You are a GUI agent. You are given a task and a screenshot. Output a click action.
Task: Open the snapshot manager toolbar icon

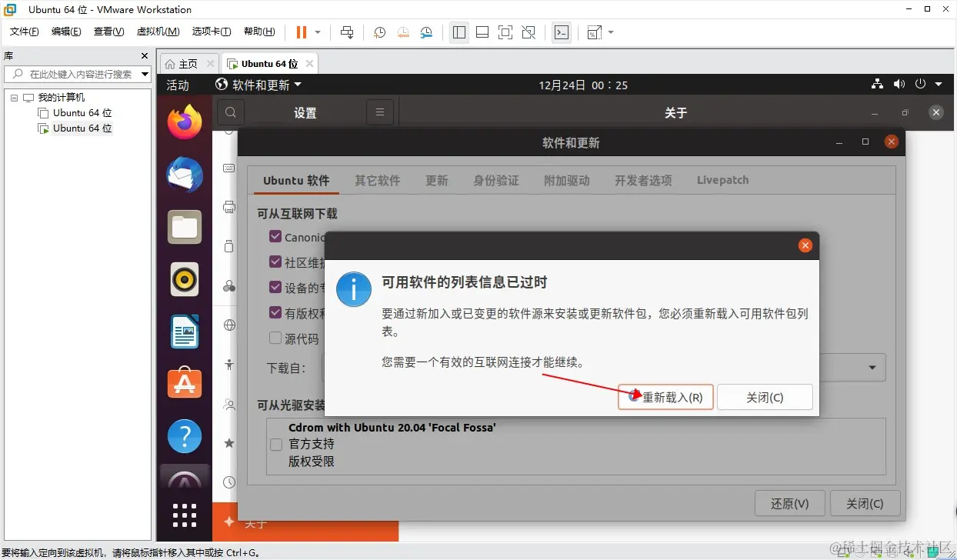point(427,32)
